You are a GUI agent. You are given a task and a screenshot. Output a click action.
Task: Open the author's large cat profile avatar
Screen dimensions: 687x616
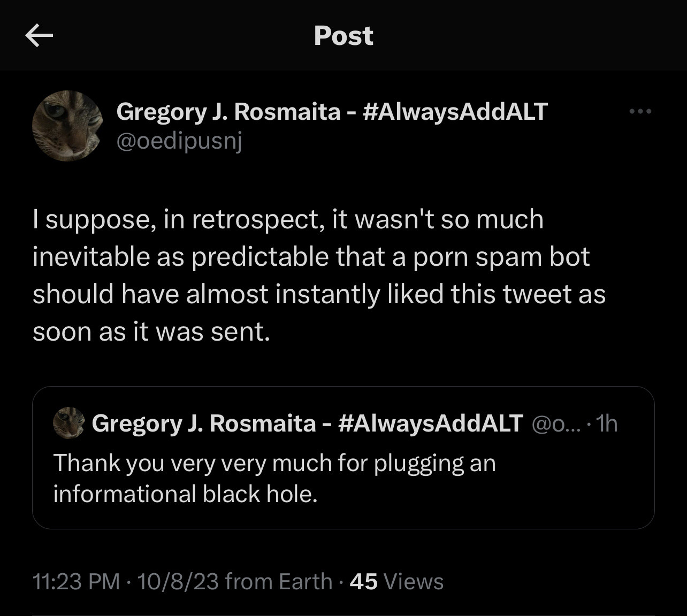pyautogui.click(x=67, y=126)
